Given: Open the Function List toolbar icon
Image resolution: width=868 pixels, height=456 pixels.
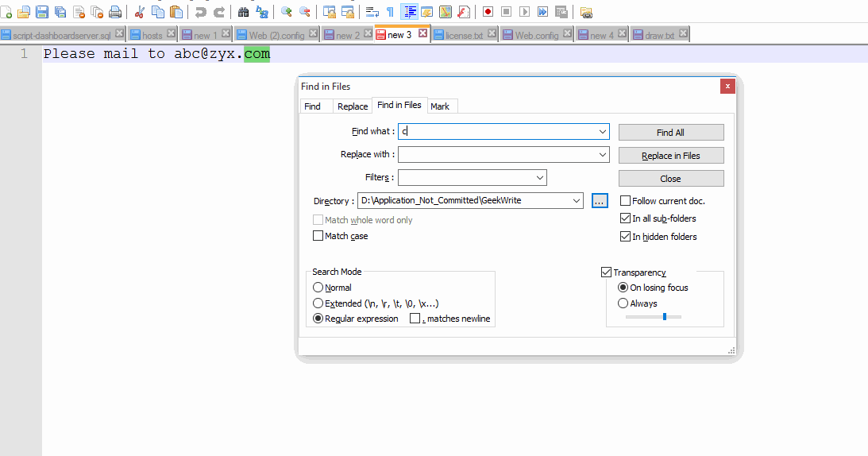Looking at the screenshot, I should click(463, 12).
